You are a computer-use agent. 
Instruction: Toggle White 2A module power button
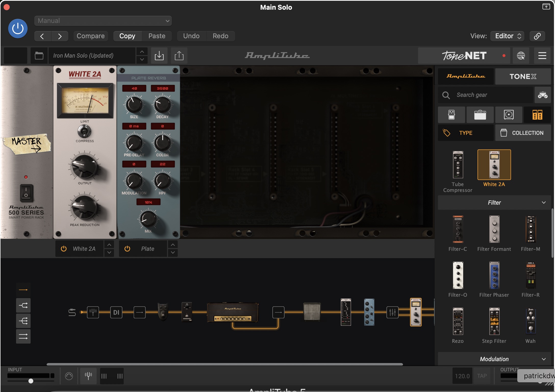click(64, 249)
